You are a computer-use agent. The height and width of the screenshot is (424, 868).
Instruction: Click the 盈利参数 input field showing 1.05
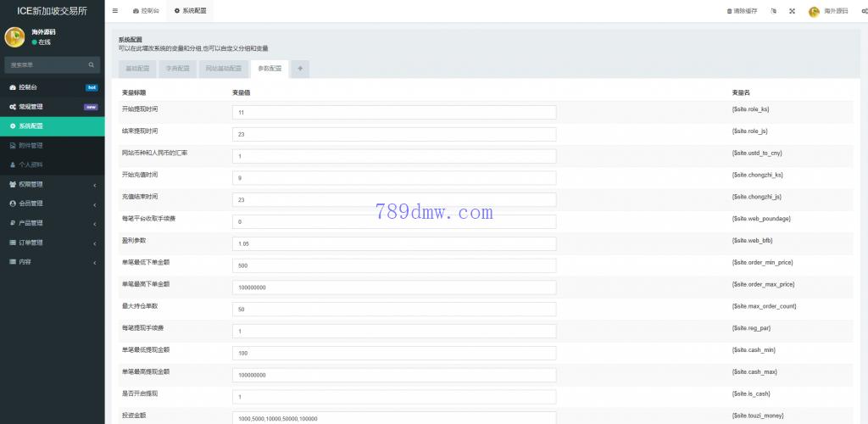click(393, 243)
